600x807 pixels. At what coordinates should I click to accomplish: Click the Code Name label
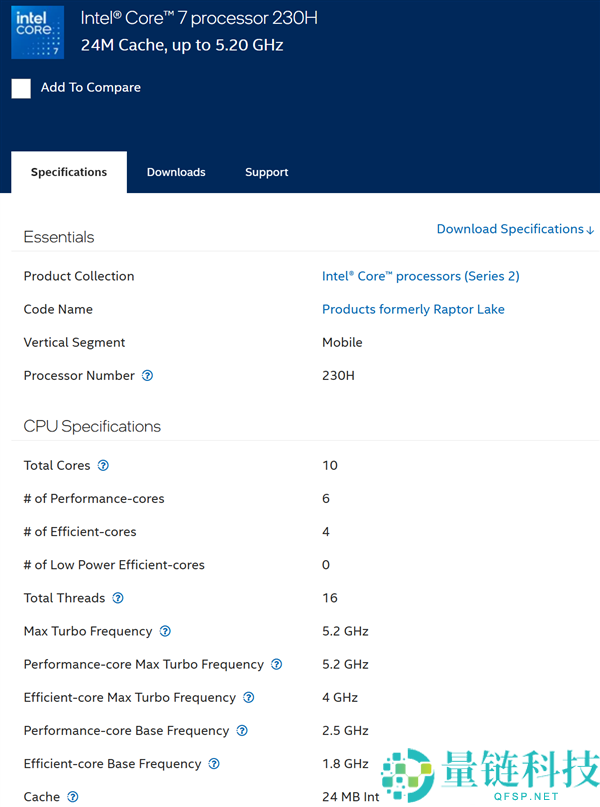(x=58, y=309)
